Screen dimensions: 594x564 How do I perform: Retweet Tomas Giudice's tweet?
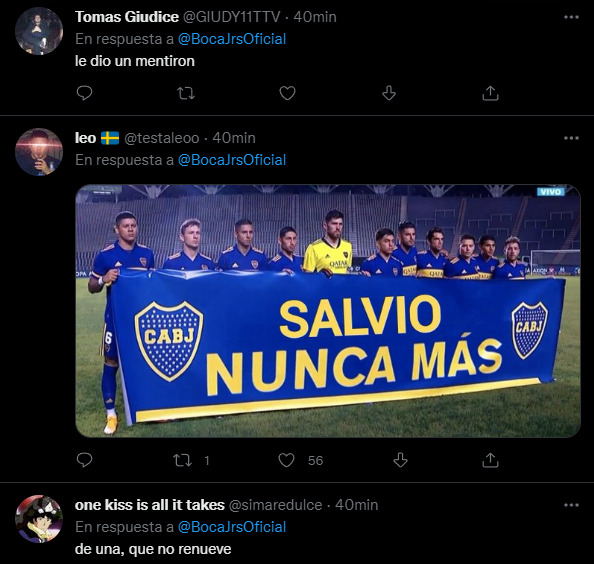(x=186, y=93)
